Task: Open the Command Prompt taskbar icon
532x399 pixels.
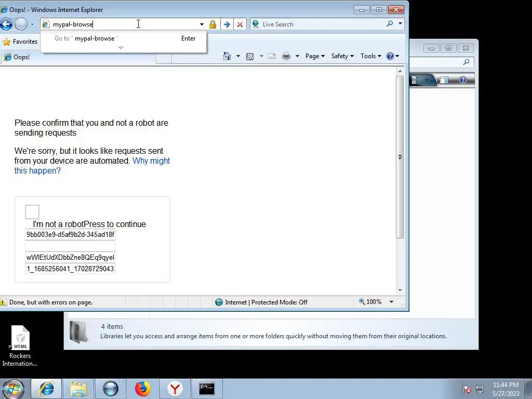Action: pyautogui.click(x=207, y=389)
